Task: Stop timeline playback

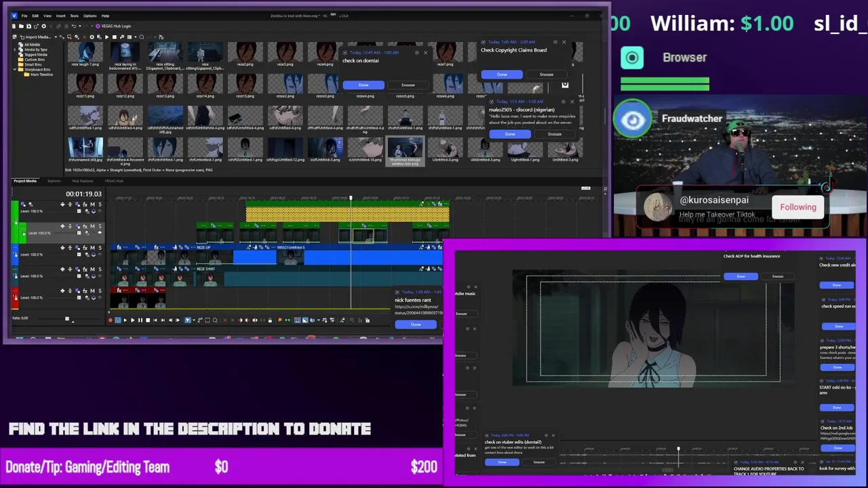Action: [148, 320]
